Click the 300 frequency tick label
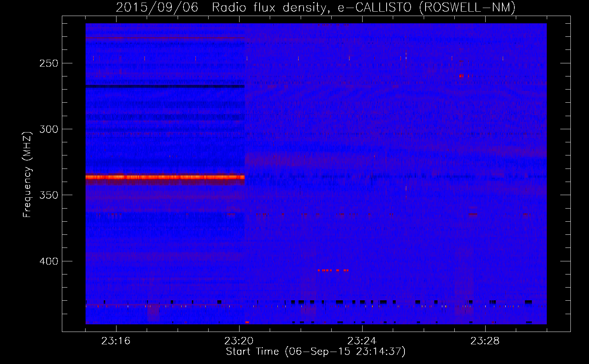The width and height of the screenshot is (589, 364). 49,129
